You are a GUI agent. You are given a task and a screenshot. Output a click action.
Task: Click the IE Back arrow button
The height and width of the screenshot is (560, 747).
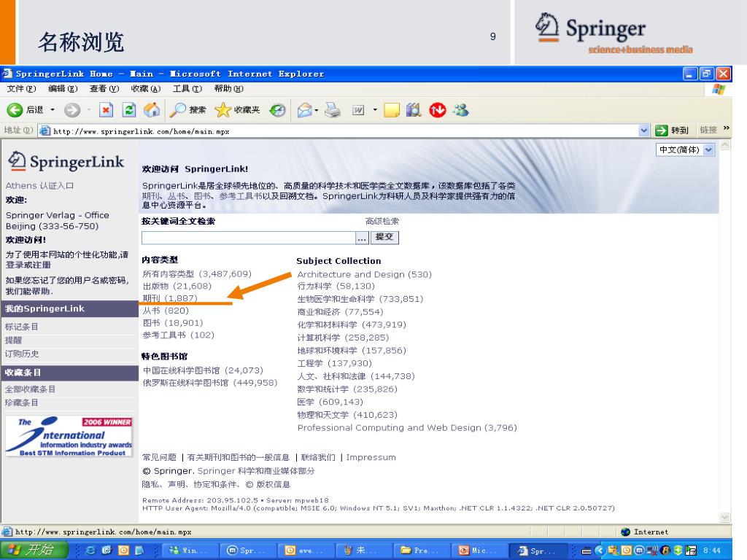tap(16, 110)
